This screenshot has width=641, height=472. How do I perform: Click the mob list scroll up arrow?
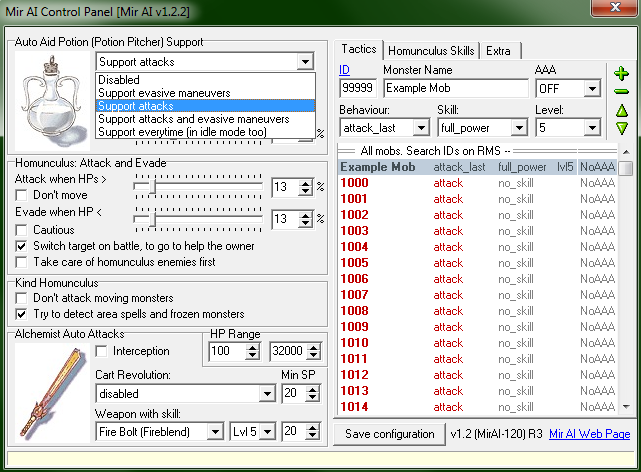point(625,152)
